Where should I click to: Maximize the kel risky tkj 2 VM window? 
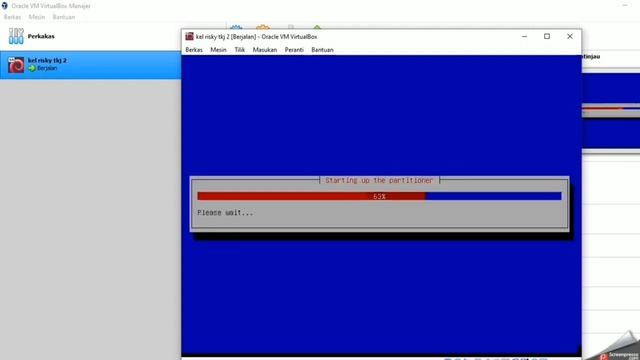pos(547,36)
